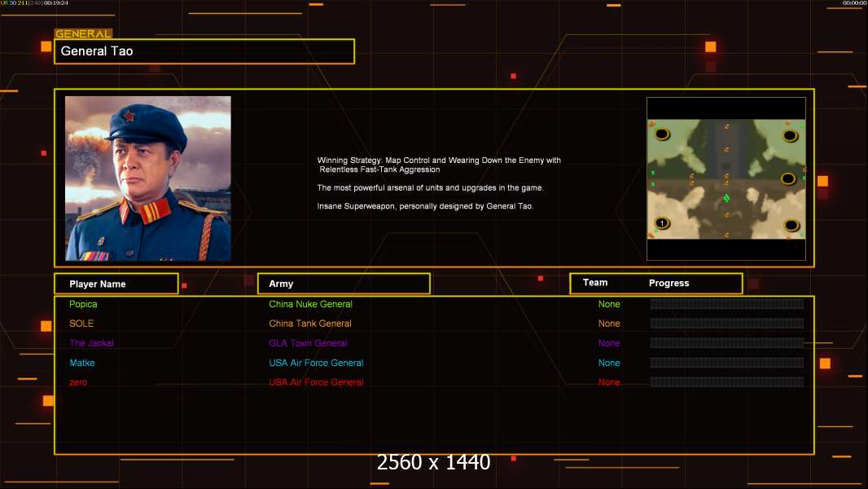
Task: Click the top-left start position on minimap
Action: (x=662, y=134)
